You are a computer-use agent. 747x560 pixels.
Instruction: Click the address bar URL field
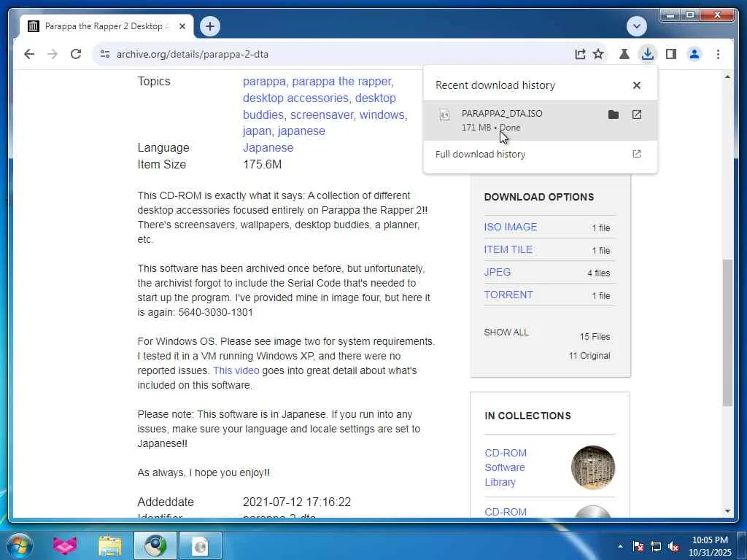333,54
